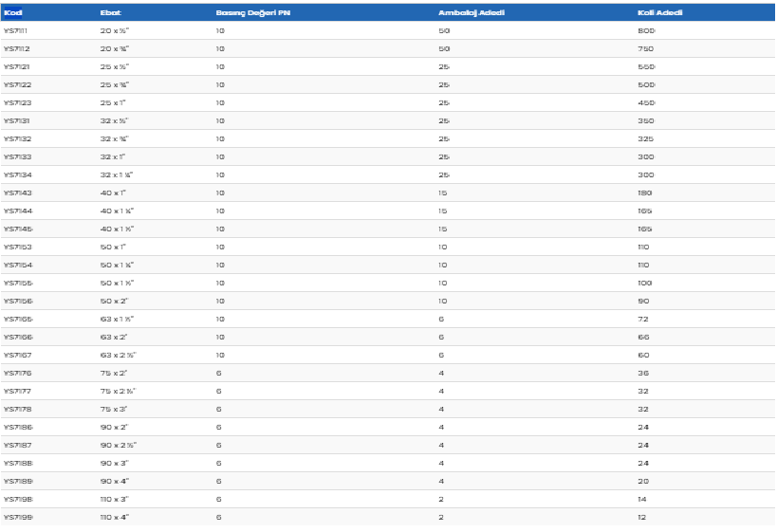This screenshot has width=777, height=532.
Task: Click product code YS7189
Action: point(17,481)
